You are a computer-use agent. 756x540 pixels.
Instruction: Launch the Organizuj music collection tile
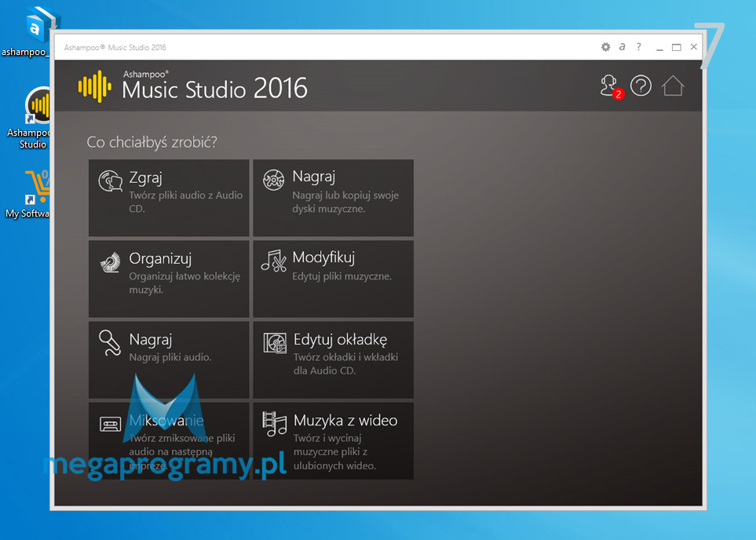tap(169, 279)
